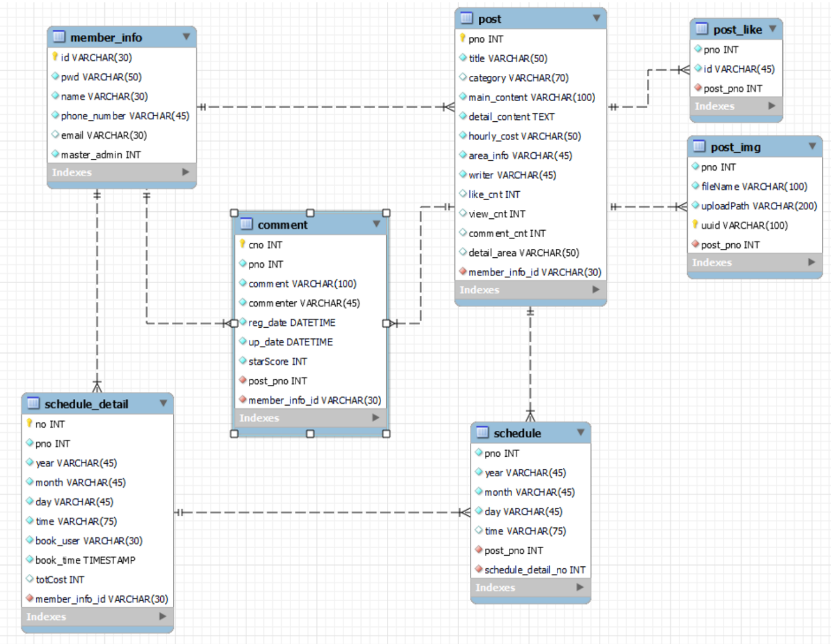
Task: Click red foreign key icon of member_info_id in post
Action: 463,271
